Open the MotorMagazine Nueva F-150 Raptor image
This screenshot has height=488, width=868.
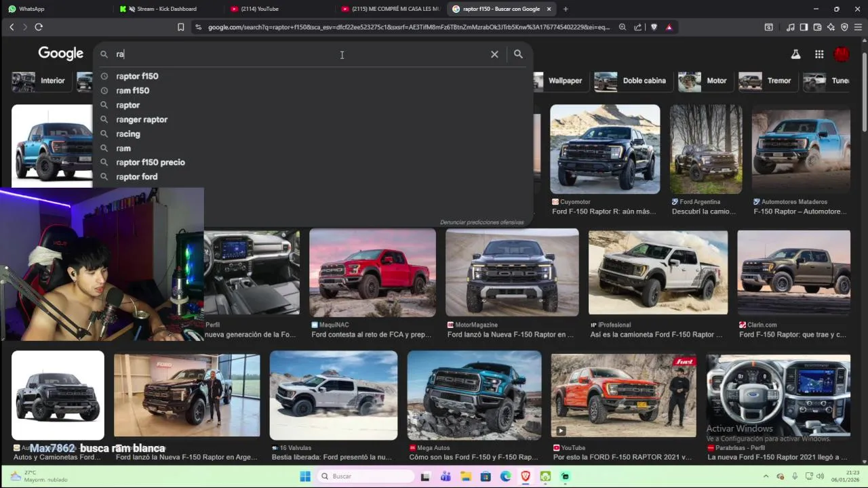512,272
